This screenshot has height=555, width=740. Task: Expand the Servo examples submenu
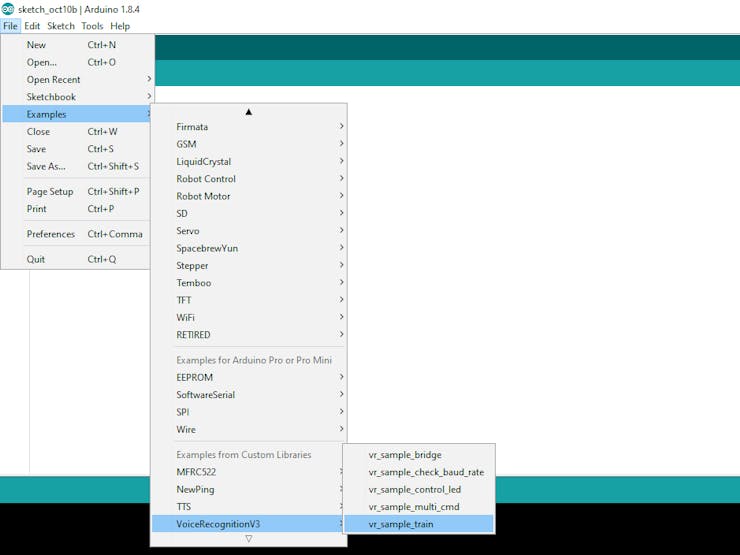pos(249,231)
